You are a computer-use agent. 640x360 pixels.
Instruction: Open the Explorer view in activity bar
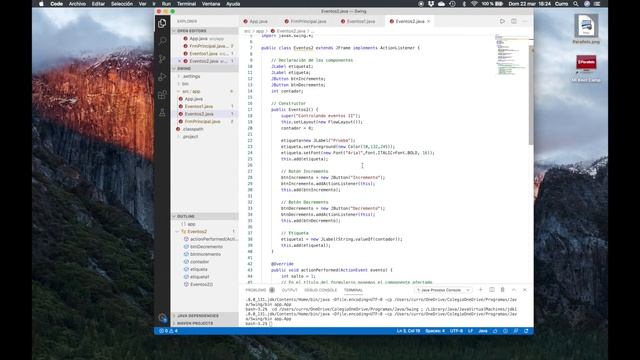[x=162, y=23]
